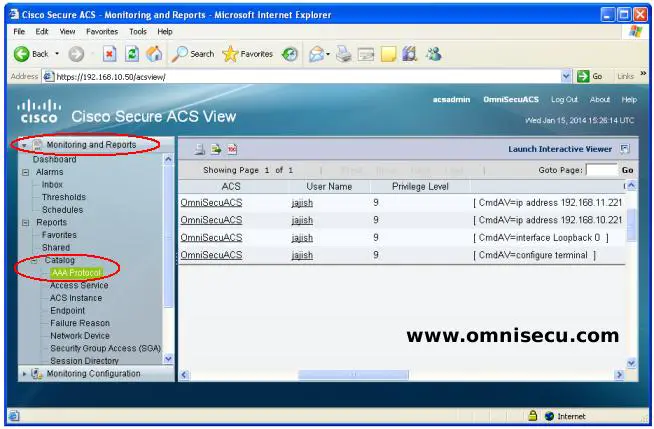Viewport: 654px width, 429px height.
Task: Click the Monitoring Configuration drawer icon
Action: pos(37,373)
